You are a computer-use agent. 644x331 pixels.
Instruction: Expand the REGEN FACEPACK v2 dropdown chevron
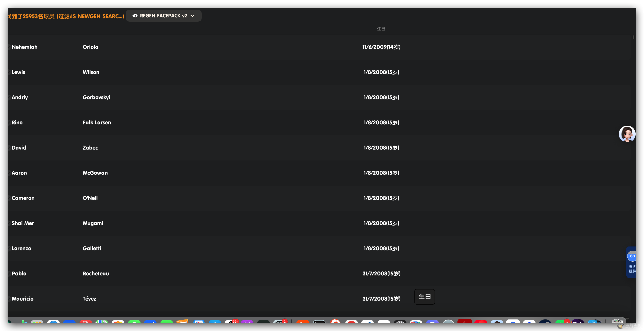[x=192, y=16]
